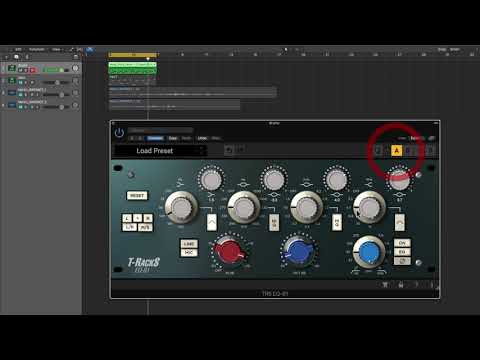
Task: Click the phase invert button below EQ
Action: [402, 261]
